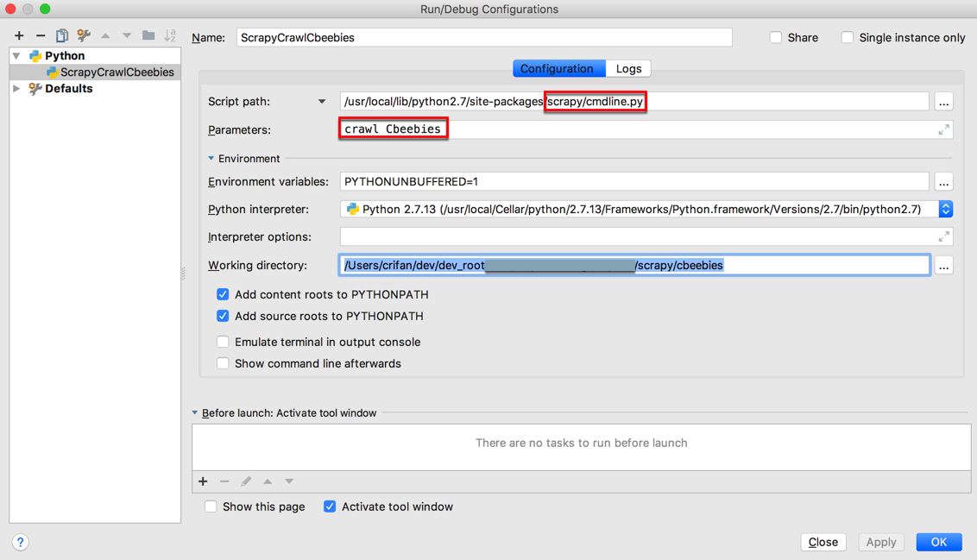Enable Show command line afterwards
The width and height of the screenshot is (977, 560).
[223, 363]
